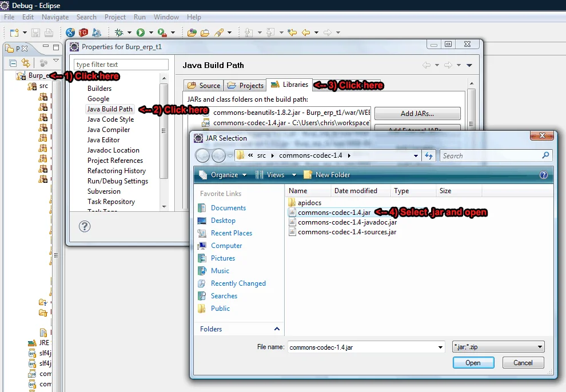This screenshot has height=392, width=566.
Task: Open the Organize dropdown menu
Action: [223, 175]
